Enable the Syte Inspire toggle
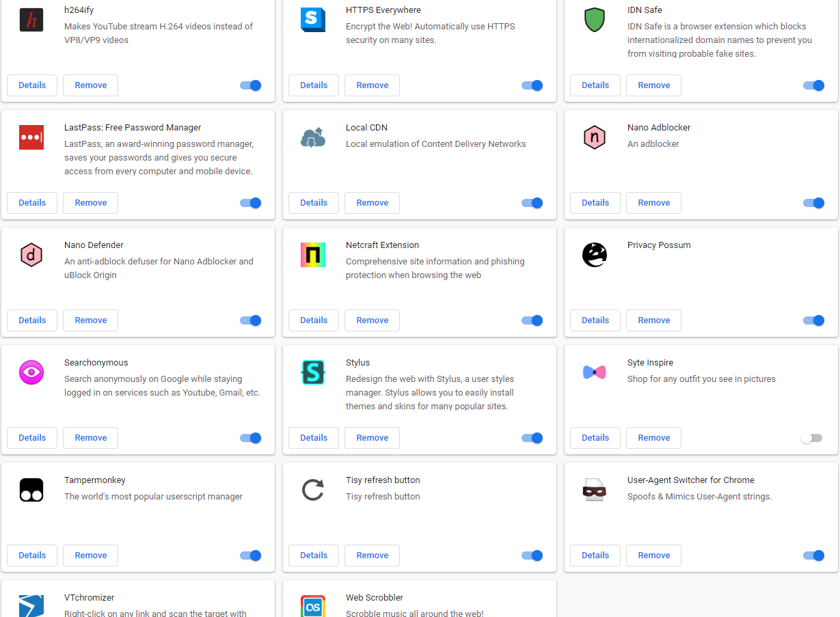Viewport: 840px width, 617px height. point(812,438)
